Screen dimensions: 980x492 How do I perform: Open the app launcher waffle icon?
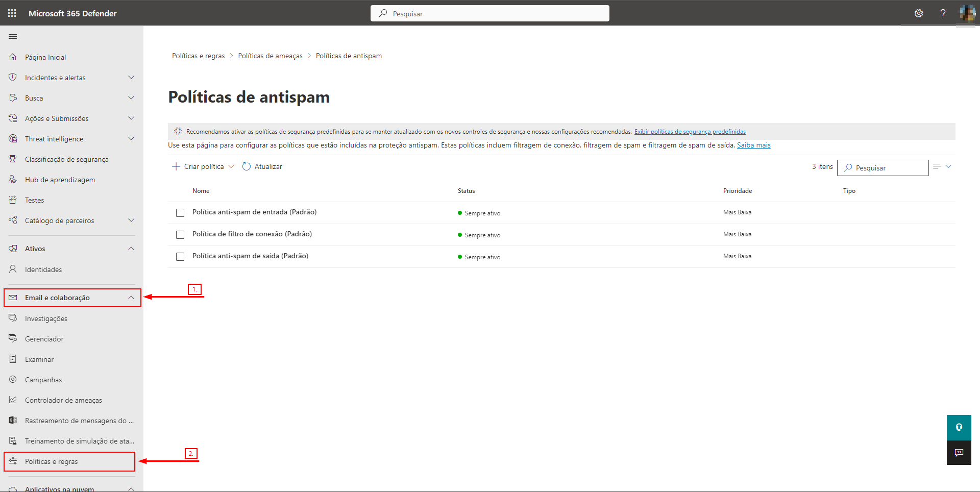(12, 13)
